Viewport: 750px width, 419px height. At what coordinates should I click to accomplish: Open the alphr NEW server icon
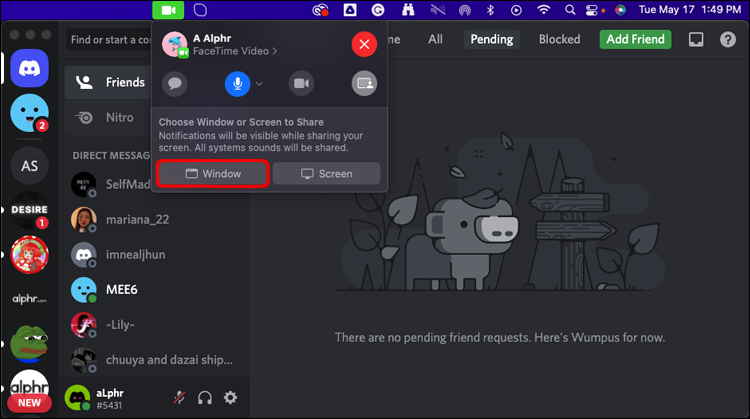point(30,390)
